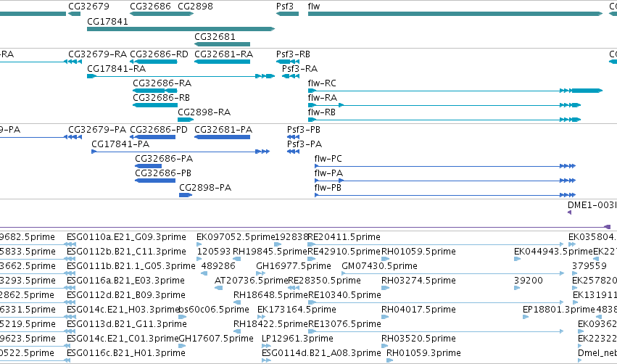Select EST ESG0113d.B21_G11.3prime
The image size is (617, 364).
click(x=127, y=324)
